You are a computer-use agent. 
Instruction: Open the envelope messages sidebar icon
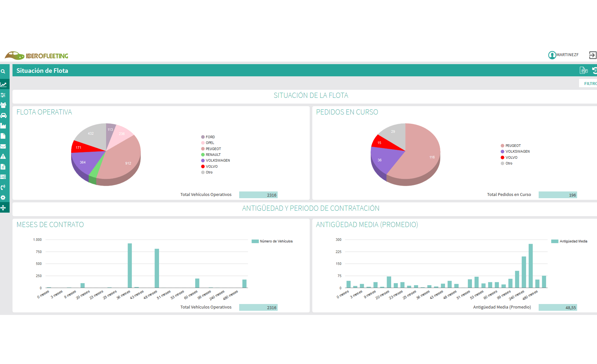3,146
